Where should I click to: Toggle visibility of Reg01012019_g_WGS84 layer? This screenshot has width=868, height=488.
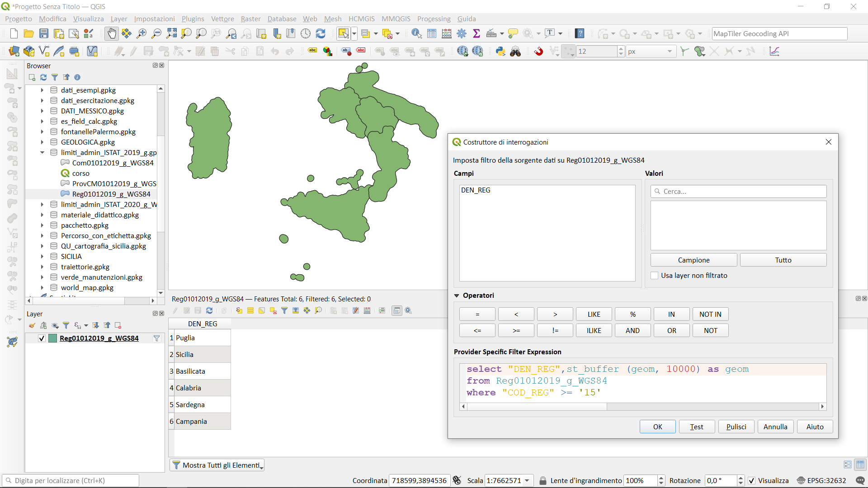pos(42,338)
